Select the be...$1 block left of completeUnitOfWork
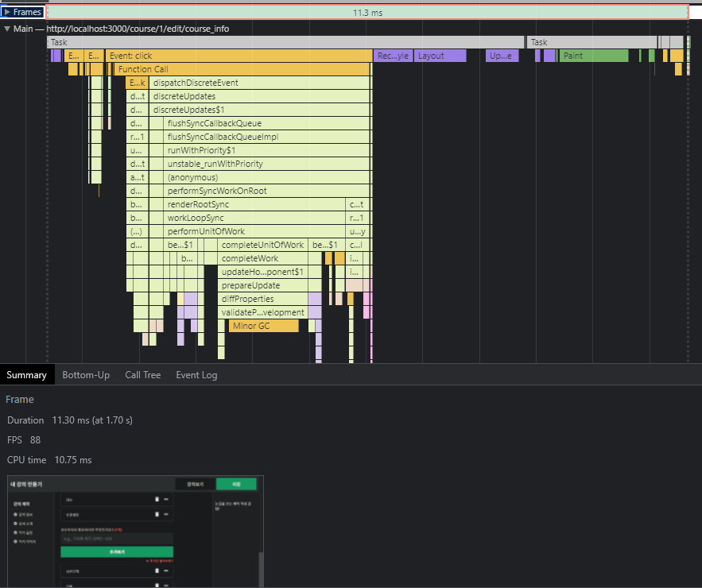Screen dimensions: 702x588 pyautogui.click(x=180, y=245)
